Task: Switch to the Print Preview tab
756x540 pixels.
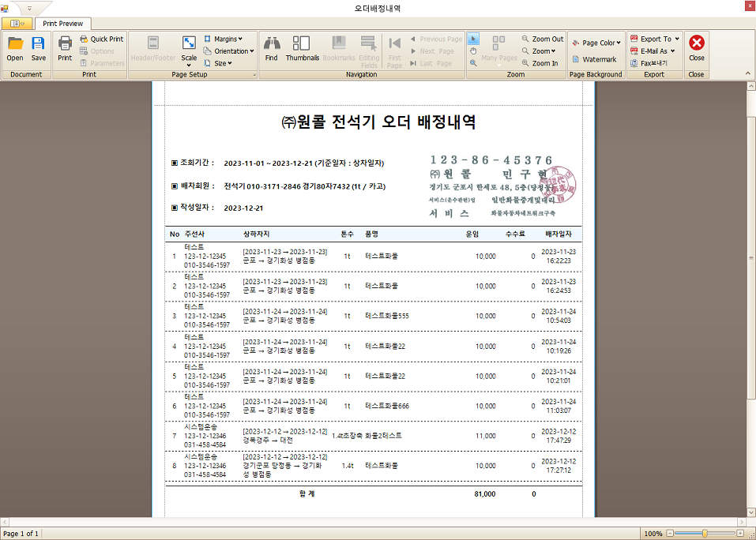Action: [x=63, y=24]
